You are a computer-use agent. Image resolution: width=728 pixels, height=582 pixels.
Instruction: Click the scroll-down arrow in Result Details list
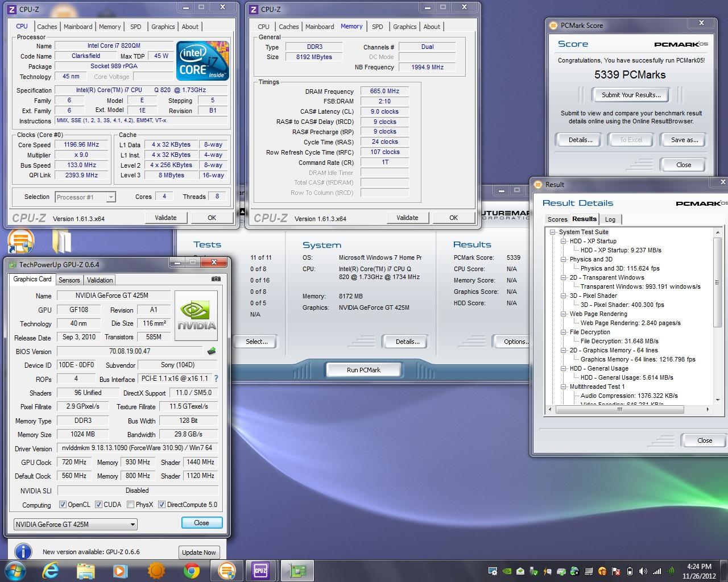tap(718, 400)
